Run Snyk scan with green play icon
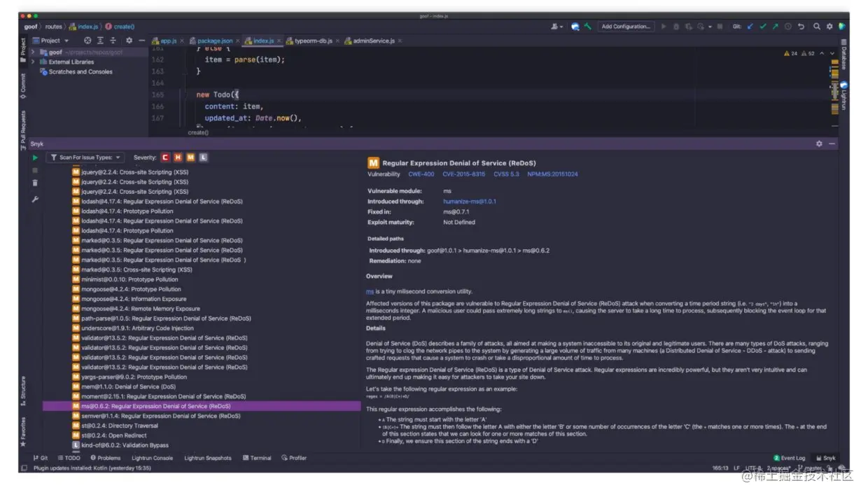Screen dimensions: 868x497 point(35,157)
